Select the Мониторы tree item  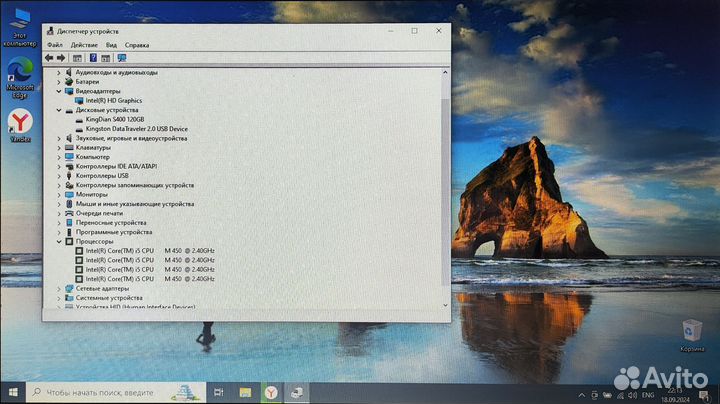[x=91, y=195]
